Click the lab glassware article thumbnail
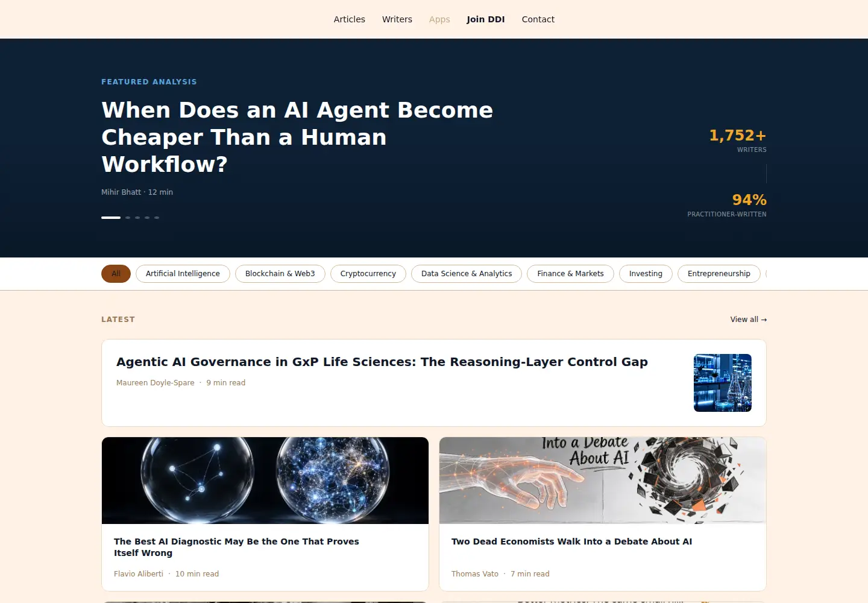The image size is (868, 603). (x=723, y=383)
